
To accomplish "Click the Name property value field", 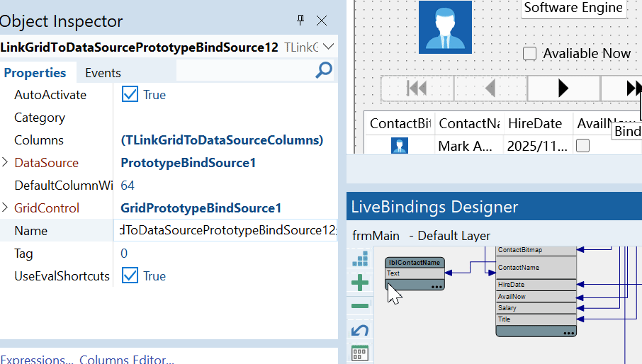I will [x=227, y=231].
